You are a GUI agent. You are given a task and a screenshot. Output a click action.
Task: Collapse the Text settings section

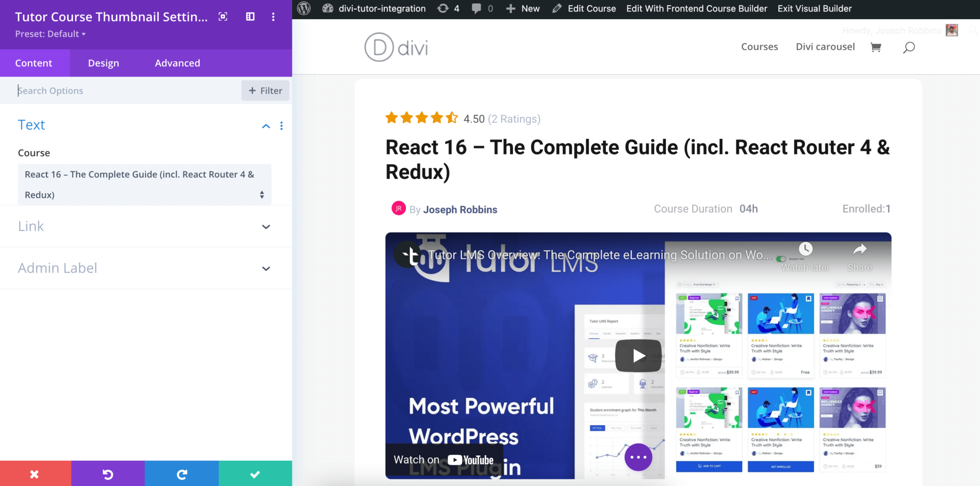(266, 126)
